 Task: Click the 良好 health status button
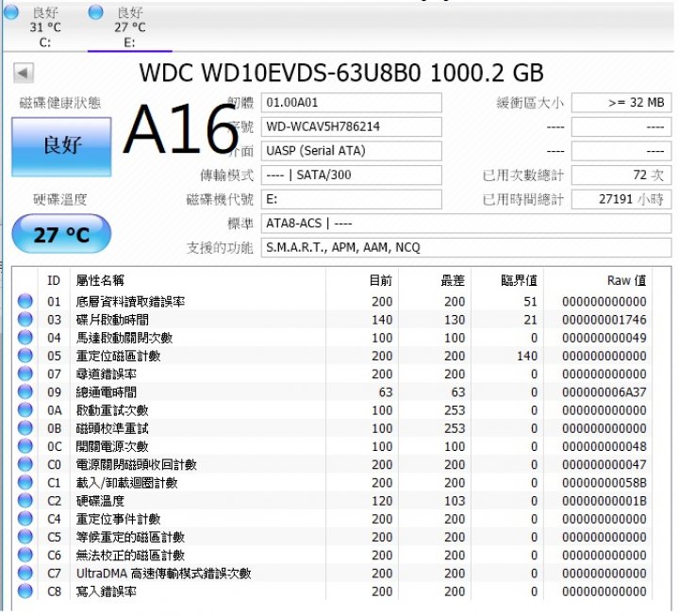61,146
